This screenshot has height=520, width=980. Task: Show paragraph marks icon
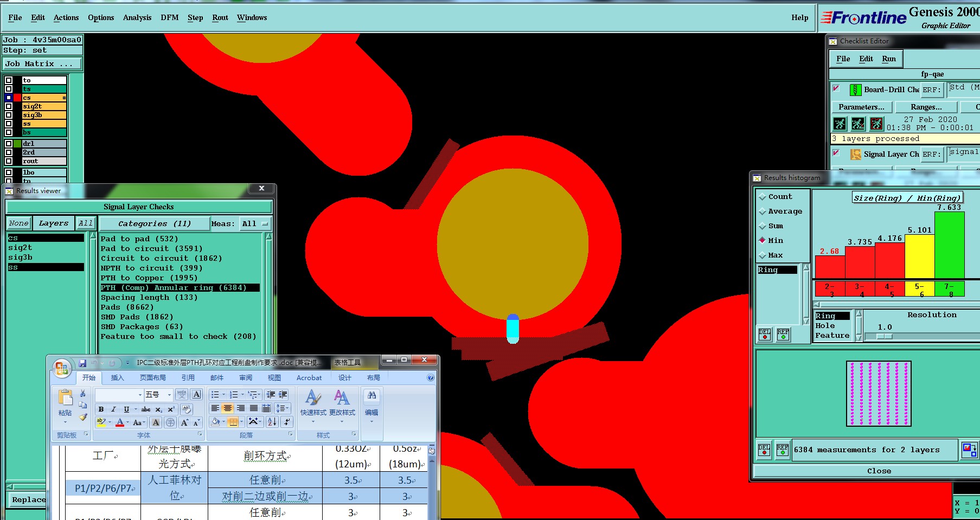click(x=287, y=421)
